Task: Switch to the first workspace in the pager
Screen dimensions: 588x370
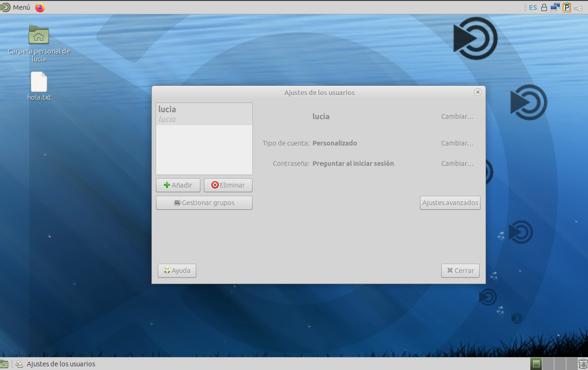Action: pyautogui.click(x=536, y=364)
